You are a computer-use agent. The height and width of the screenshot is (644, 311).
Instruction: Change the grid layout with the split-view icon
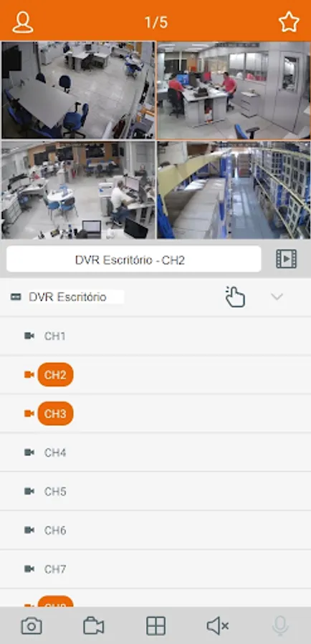tap(156, 626)
